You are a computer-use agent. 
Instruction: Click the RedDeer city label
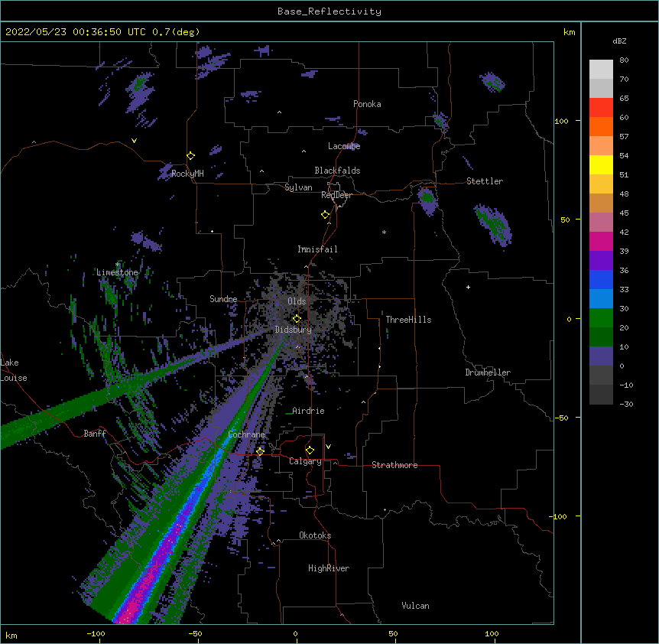[336, 195]
